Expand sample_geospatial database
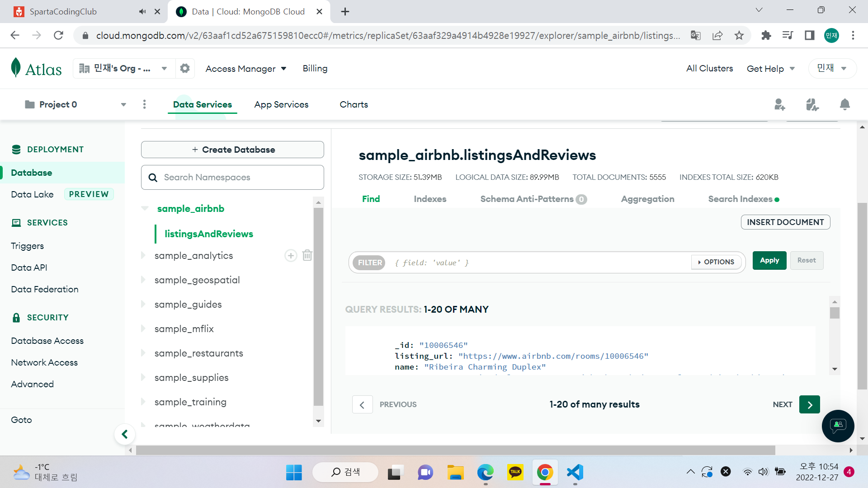 [x=143, y=280]
